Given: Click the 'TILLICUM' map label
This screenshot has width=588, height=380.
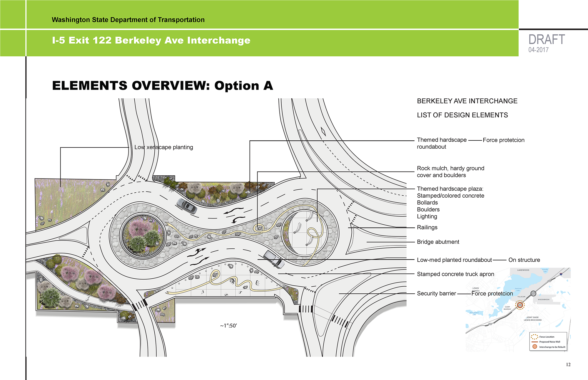Looking at the screenshot, I should [x=521, y=297].
